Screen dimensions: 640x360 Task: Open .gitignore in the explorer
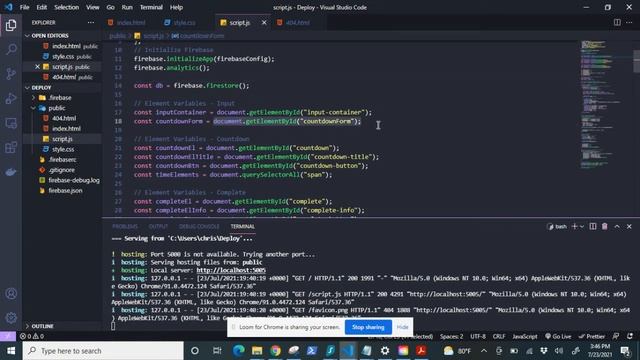[61, 170]
